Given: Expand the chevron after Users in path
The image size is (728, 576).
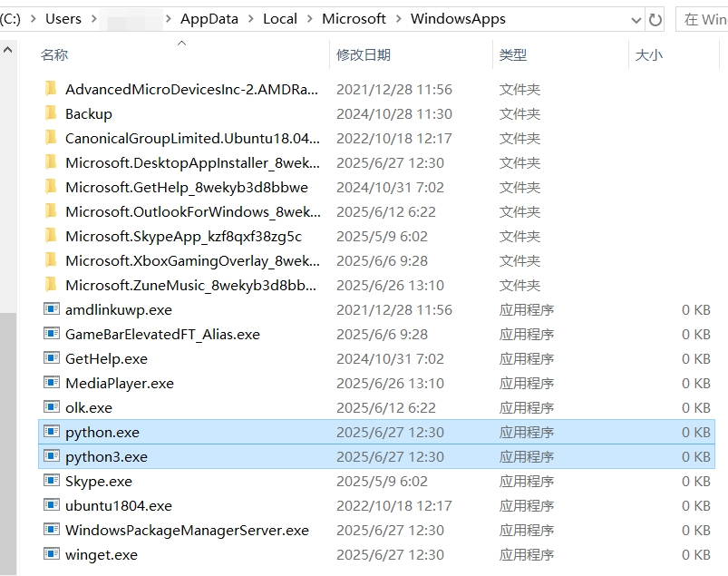Looking at the screenshot, I should coord(93,19).
